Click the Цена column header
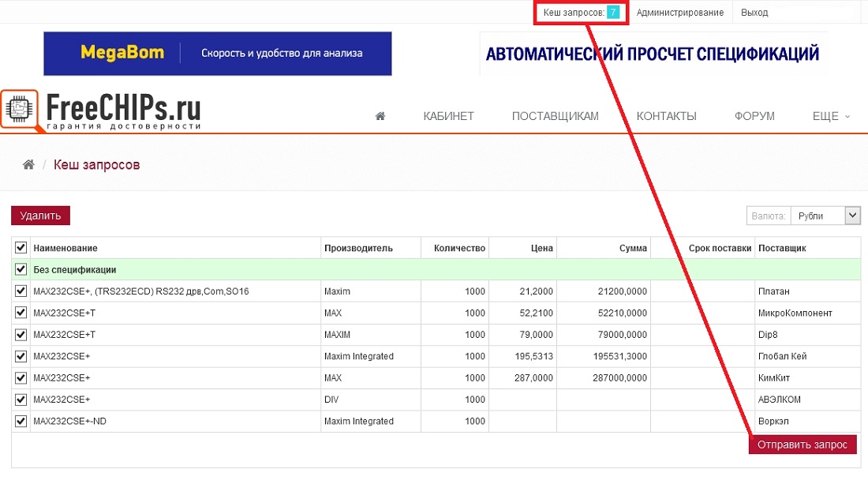This screenshot has height=484, width=868. (541, 248)
